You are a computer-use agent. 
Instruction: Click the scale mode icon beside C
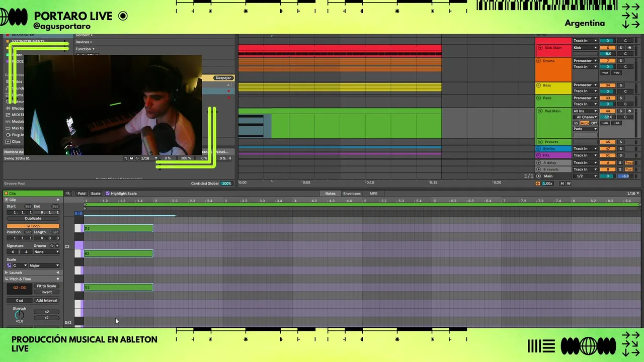coord(9,265)
